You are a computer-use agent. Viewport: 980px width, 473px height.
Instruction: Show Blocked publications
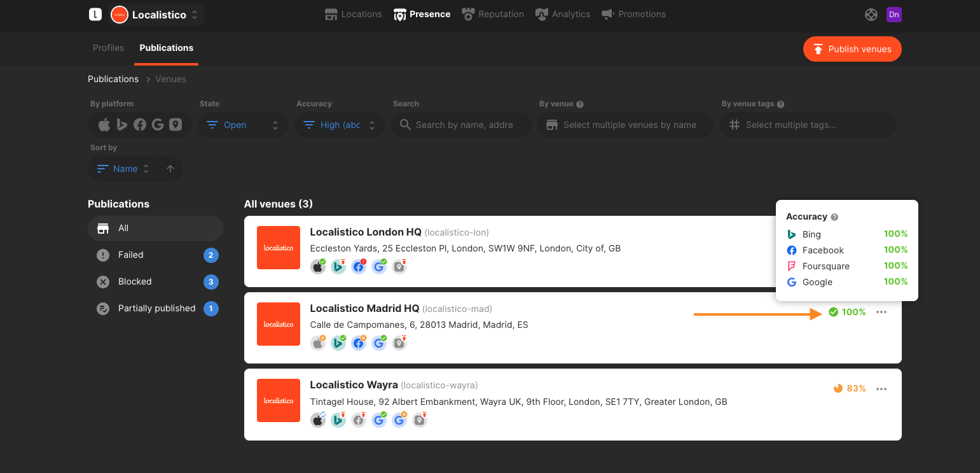coord(156,281)
